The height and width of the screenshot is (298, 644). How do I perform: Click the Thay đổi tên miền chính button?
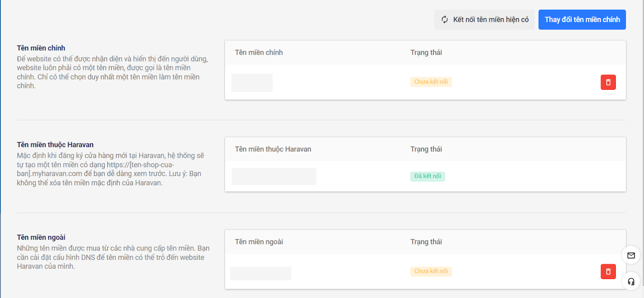(582, 20)
